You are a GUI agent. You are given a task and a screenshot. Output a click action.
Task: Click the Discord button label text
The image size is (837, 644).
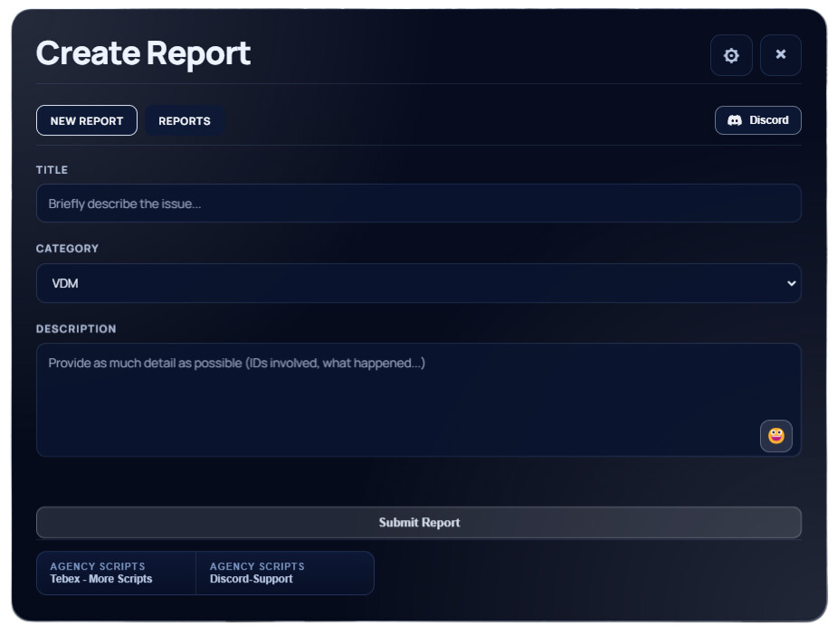tap(768, 120)
